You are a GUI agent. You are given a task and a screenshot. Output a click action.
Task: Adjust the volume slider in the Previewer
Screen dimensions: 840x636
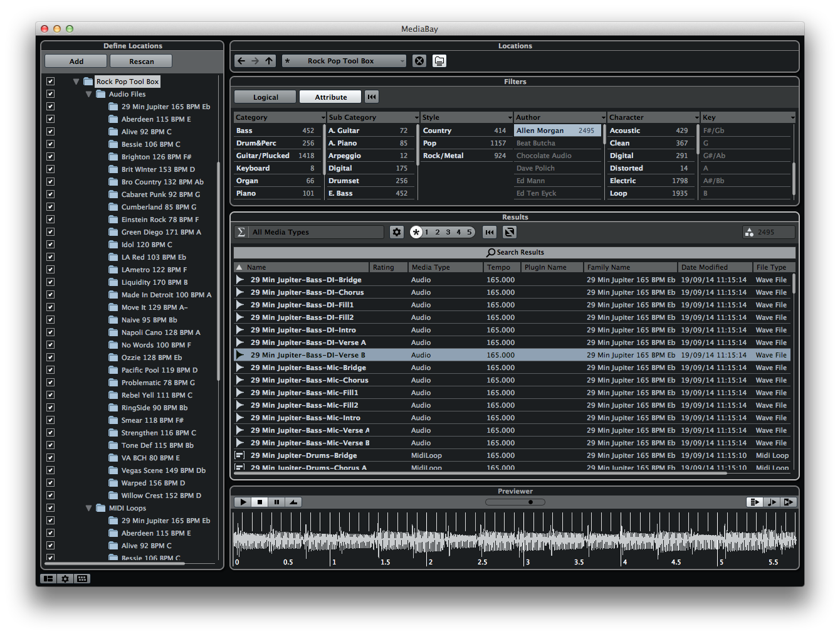(x=530, y=502)
